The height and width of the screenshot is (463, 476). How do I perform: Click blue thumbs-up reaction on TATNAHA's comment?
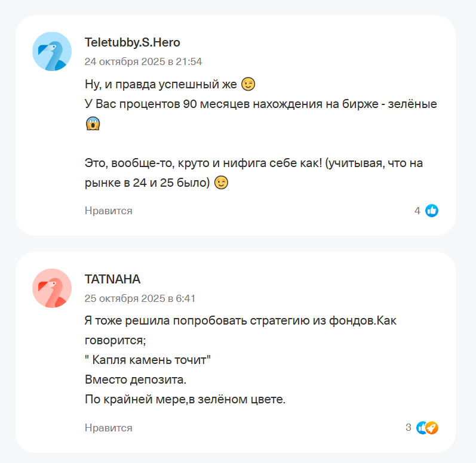pos(422,428)
